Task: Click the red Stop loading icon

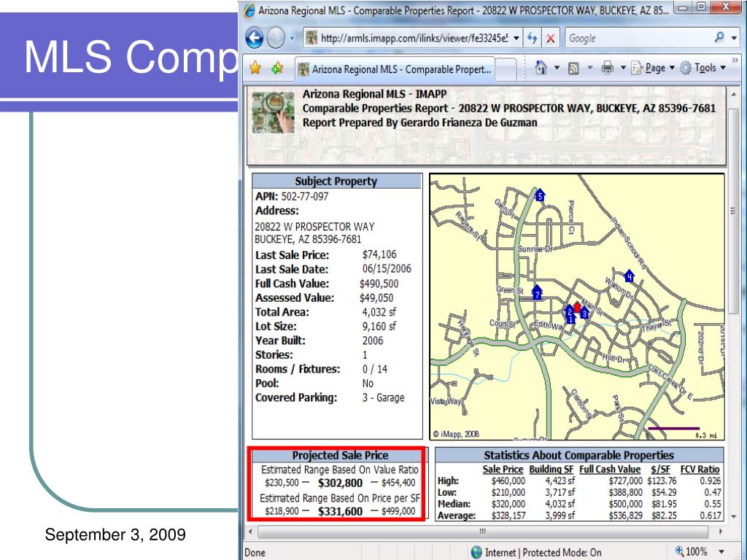Action: 549,37
